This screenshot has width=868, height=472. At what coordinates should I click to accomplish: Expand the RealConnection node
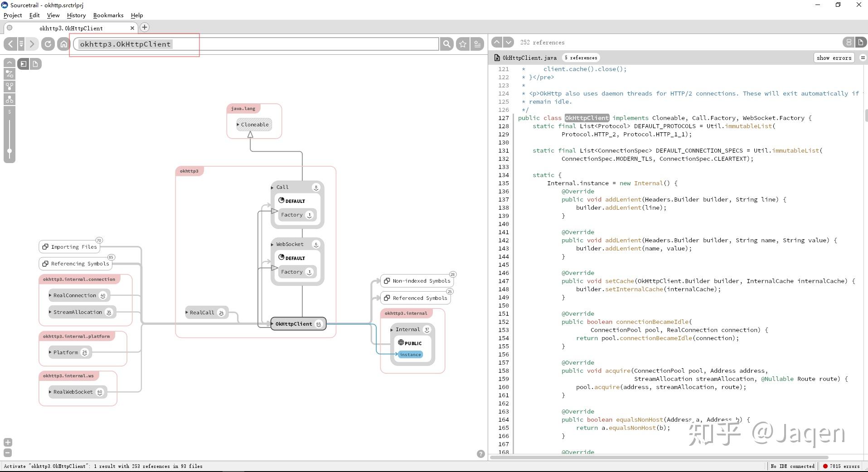click(50, 295)
